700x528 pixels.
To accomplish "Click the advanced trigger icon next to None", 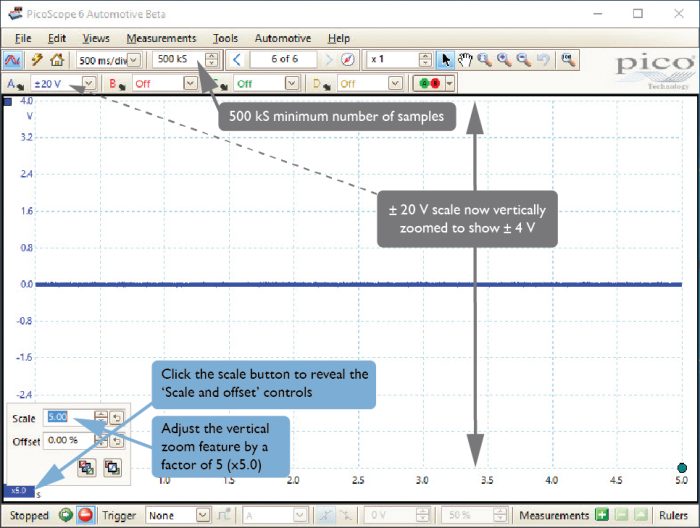I will pos(224,515).
